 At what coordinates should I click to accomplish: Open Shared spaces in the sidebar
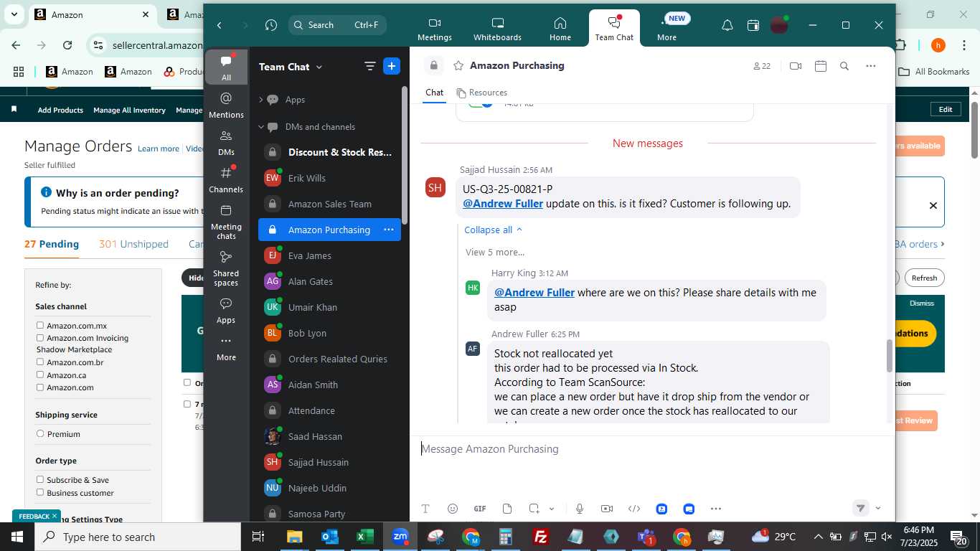point(226,268)
